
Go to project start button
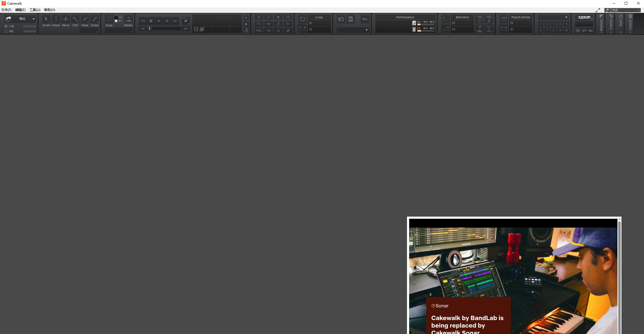pyautogui.click(x=143, y=29)
